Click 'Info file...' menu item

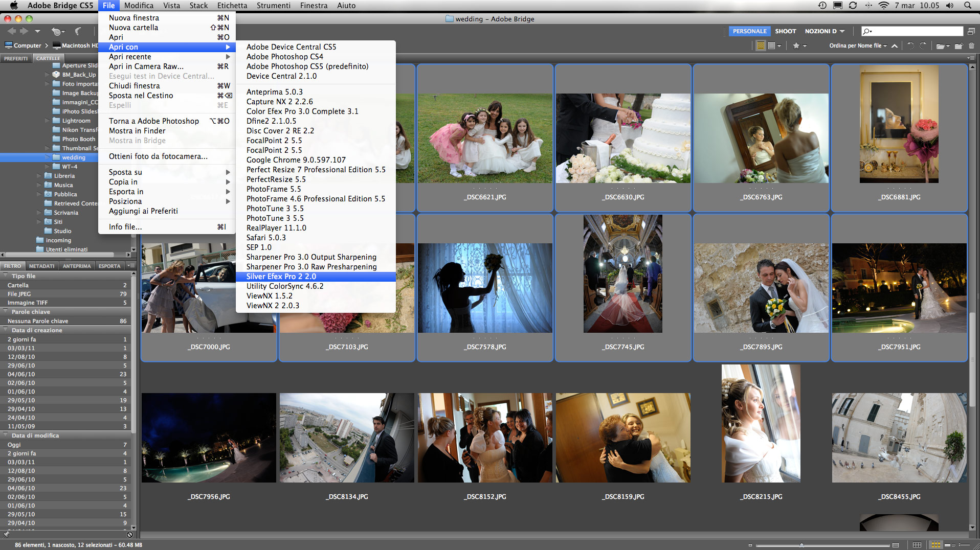[167, 227]
